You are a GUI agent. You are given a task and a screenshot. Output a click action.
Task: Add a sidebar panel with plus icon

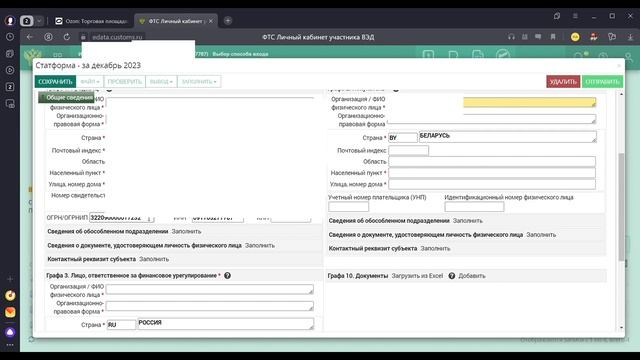(10, 279)
